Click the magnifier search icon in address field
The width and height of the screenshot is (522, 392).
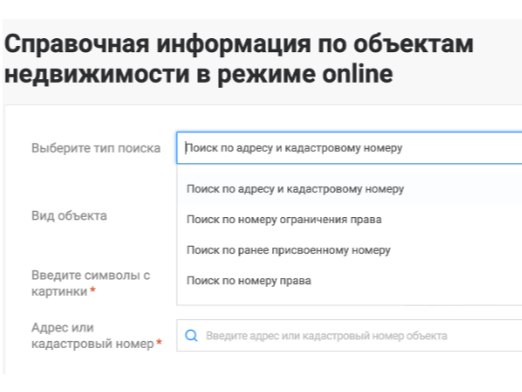point(191,335)
